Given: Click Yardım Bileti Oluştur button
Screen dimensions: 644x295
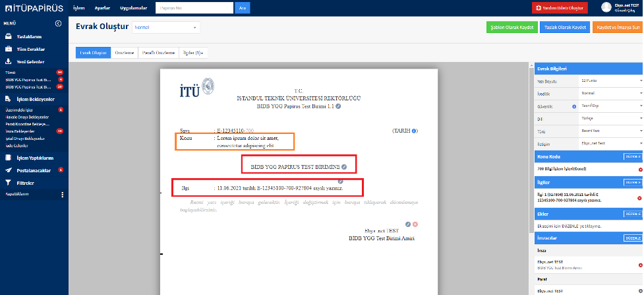Looking at the screenshot, I should click(560, 8).
